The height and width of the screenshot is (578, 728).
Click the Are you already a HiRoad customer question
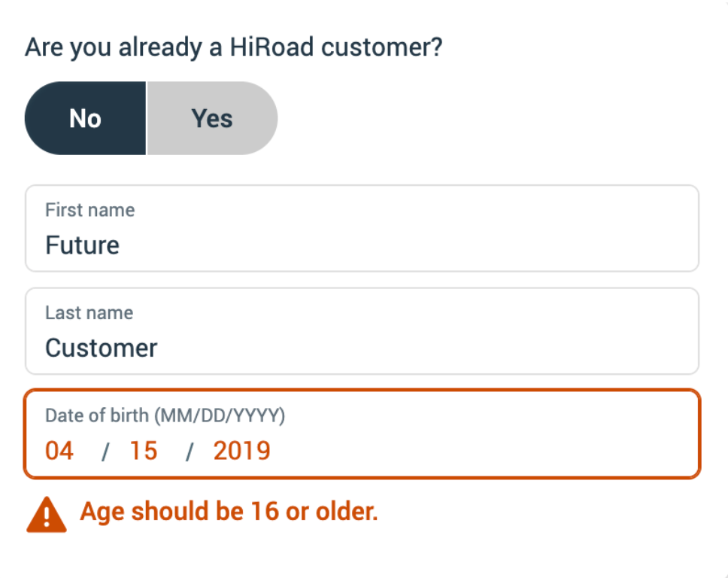coord(234,47)
